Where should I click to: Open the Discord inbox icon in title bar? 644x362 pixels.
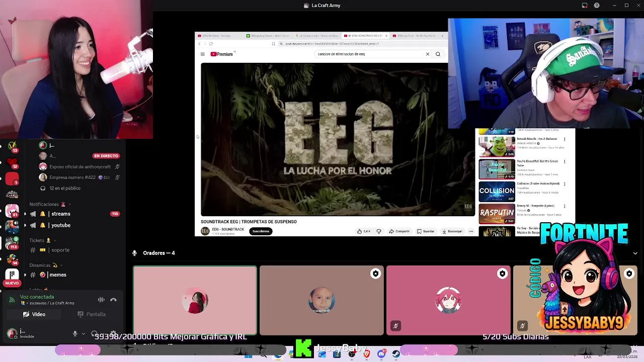pos(585,6)
